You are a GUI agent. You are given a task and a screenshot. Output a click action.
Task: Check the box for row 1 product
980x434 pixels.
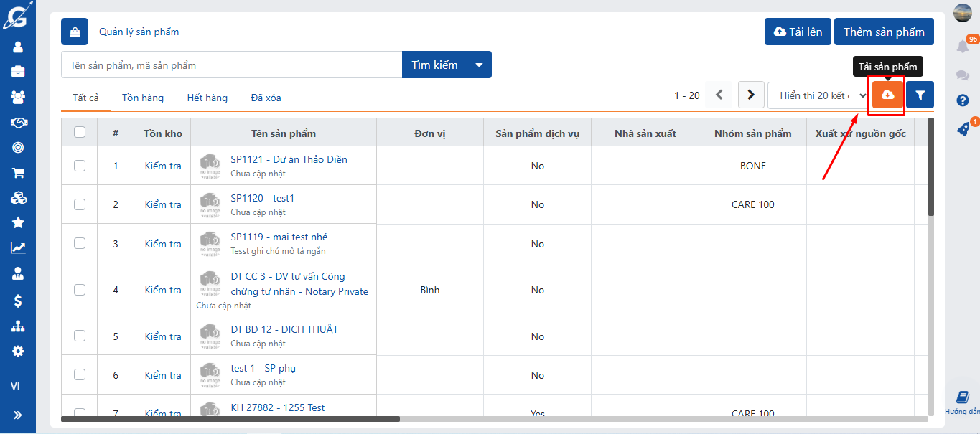[x=80, y=166]
